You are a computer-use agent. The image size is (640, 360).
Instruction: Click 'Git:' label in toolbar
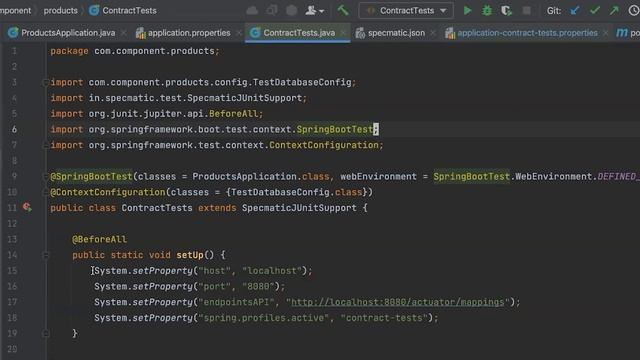(x=554, y=11)
